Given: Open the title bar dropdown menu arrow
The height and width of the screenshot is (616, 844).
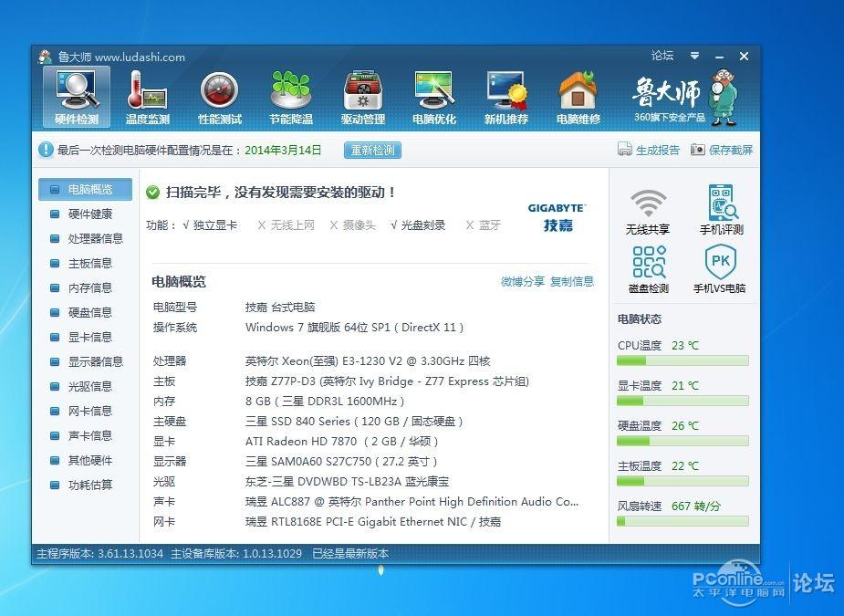Looking at the screenshot, I should pos(695,56).
